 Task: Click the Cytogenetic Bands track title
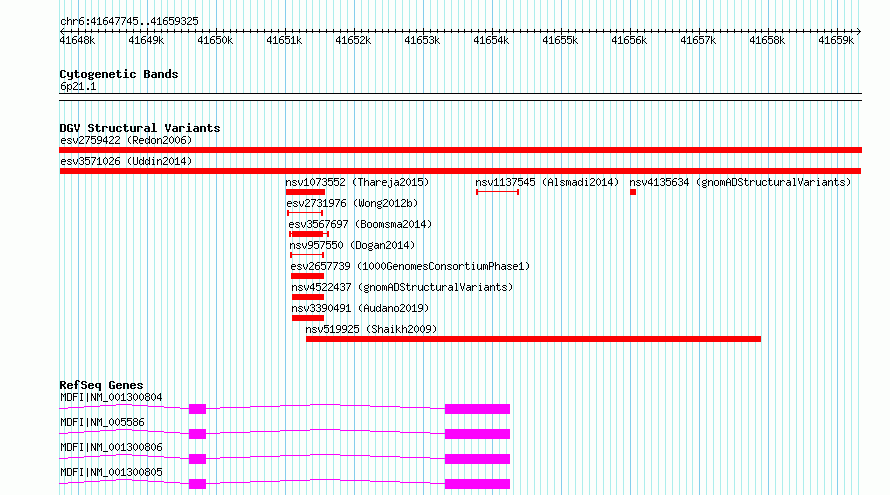pos(119,74)
